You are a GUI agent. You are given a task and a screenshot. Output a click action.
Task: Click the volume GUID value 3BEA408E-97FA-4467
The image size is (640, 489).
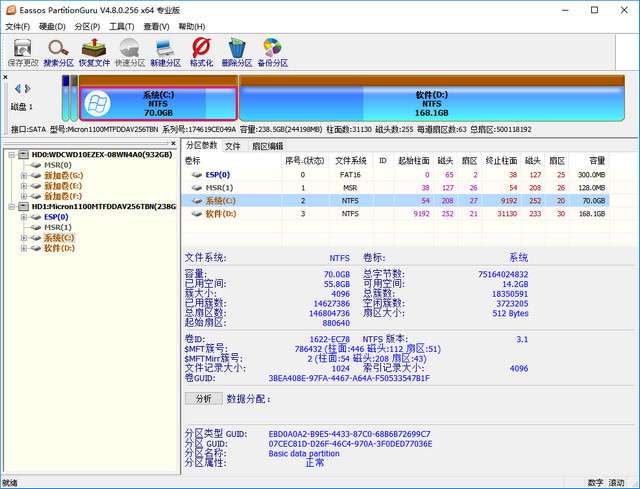click(349, 378)
